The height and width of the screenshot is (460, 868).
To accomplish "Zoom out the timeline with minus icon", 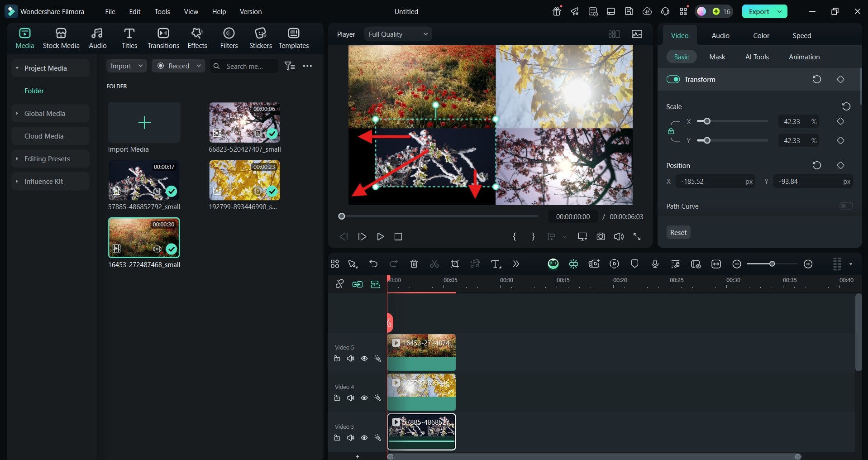I will [x=737, y=264].
